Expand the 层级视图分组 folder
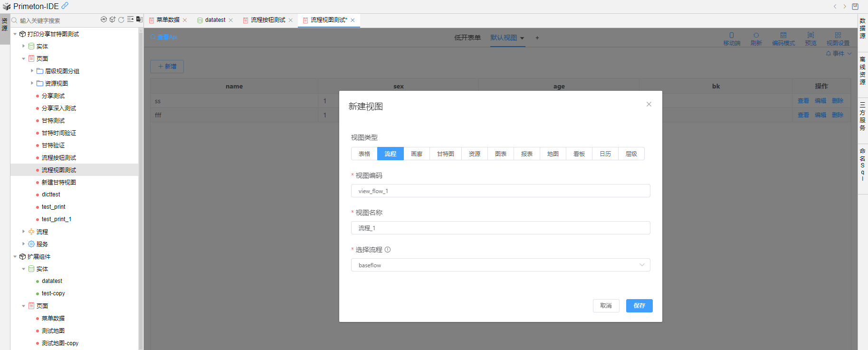The width and height of the screenshot is (868, 350). (x=32, y=71)
